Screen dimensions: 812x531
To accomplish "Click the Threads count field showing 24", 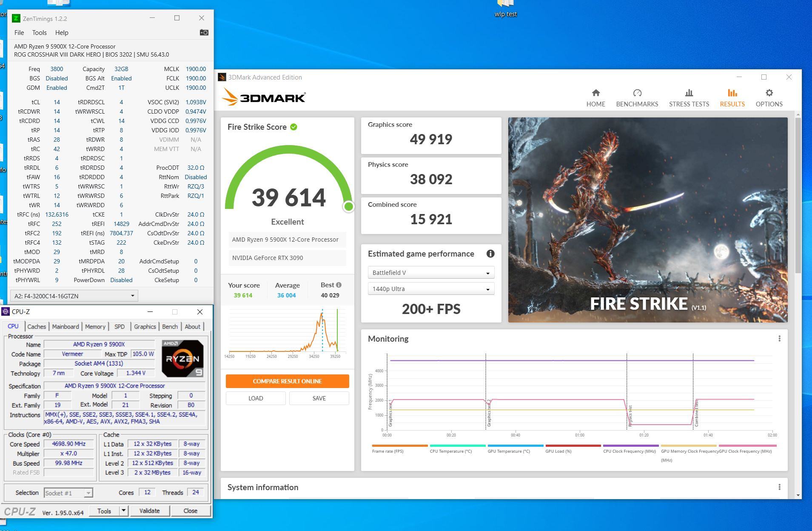I will 195,492.
